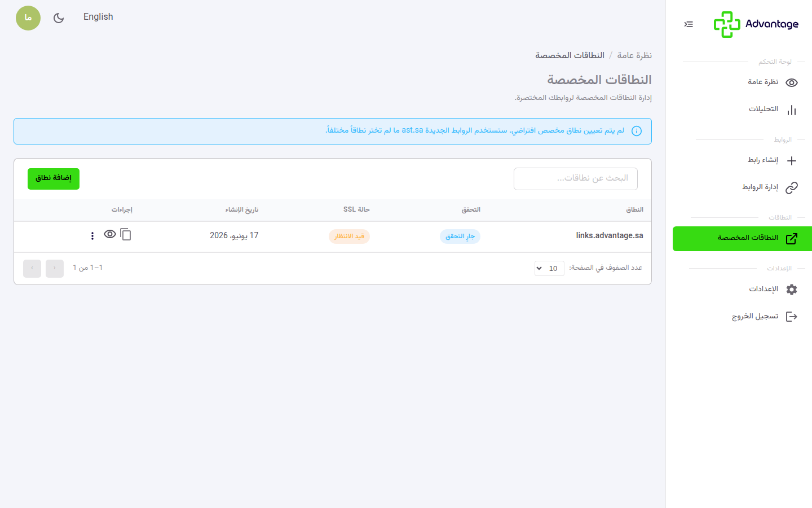The height and width of the screenshot is (508, 812).
Task: Click the جارٍ التحقق verification badge
Action: point(460,237)
